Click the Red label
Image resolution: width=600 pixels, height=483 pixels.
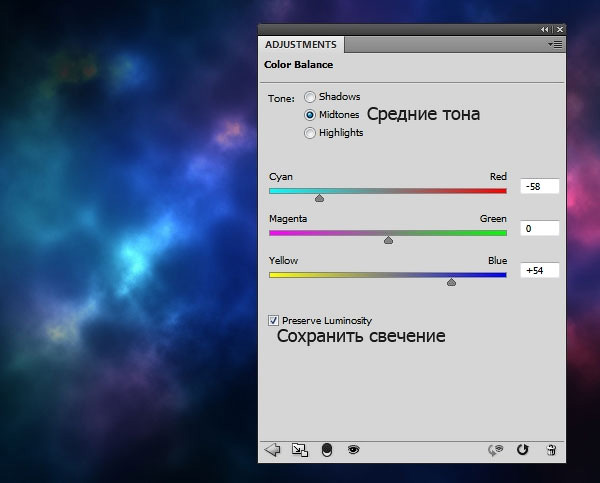498,176
